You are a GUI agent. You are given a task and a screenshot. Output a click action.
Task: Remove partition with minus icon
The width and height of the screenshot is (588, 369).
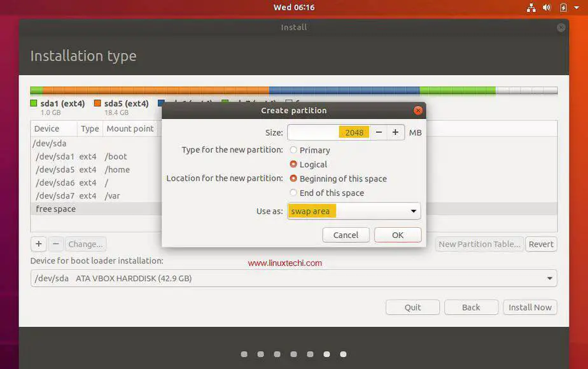coord(55,244)
